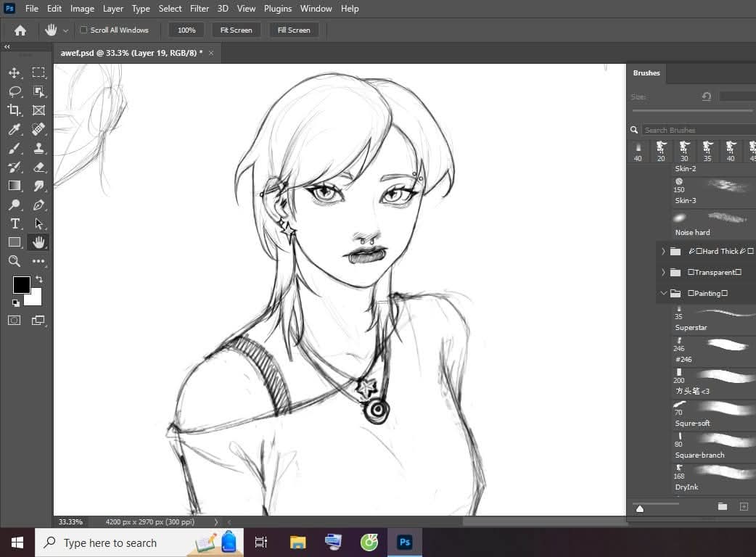Select the Smudge tool
This screenshot has height=557, width=756.
(x=38, y=186)
